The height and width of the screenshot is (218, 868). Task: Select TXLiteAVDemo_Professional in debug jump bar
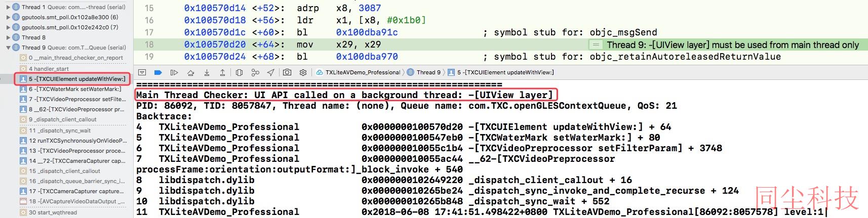(358, 72)
